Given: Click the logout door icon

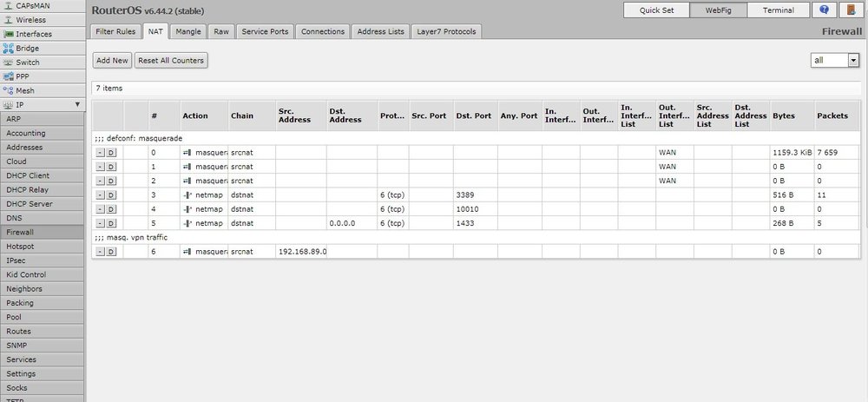Looking at the screenshot, I should [850, 10].
